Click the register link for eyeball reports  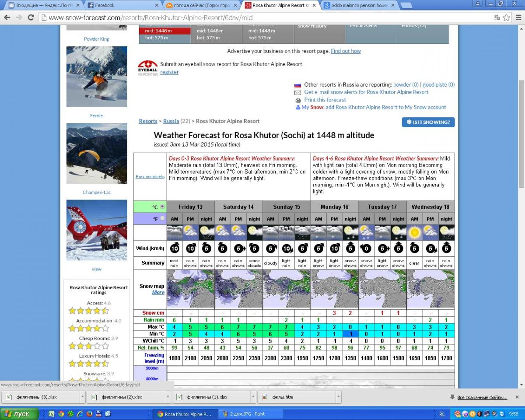pyautogui.click(x=169, y=72)
